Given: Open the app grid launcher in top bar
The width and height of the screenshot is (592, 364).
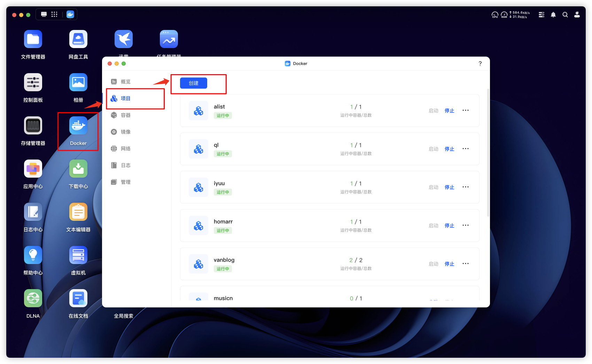Looking at the screenshot, I should [x=54, y=14].
